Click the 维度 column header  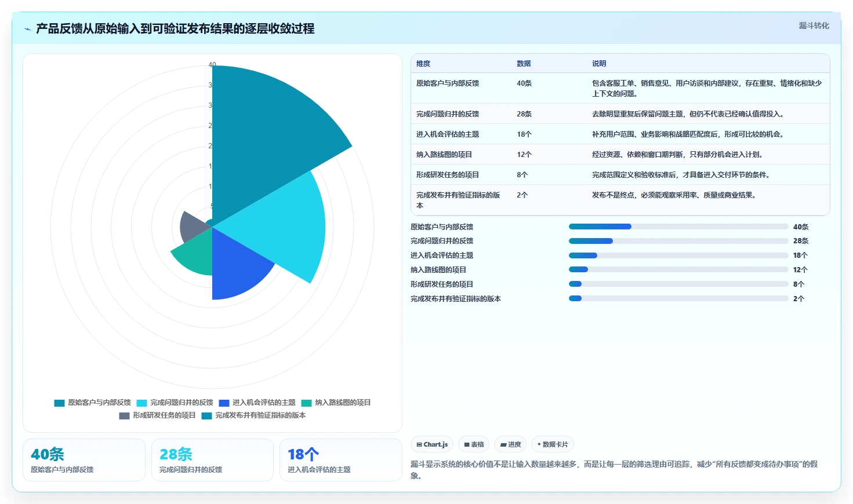423,64
